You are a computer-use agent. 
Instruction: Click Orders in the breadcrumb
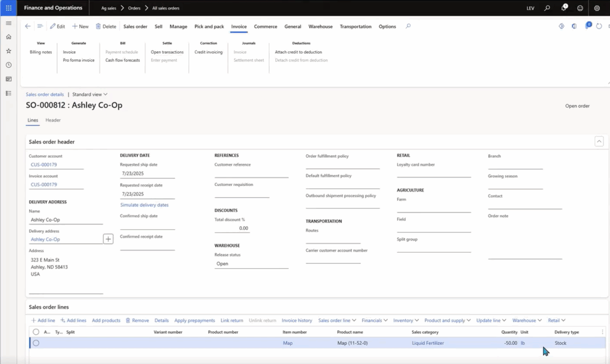click(x=134, y=8)
